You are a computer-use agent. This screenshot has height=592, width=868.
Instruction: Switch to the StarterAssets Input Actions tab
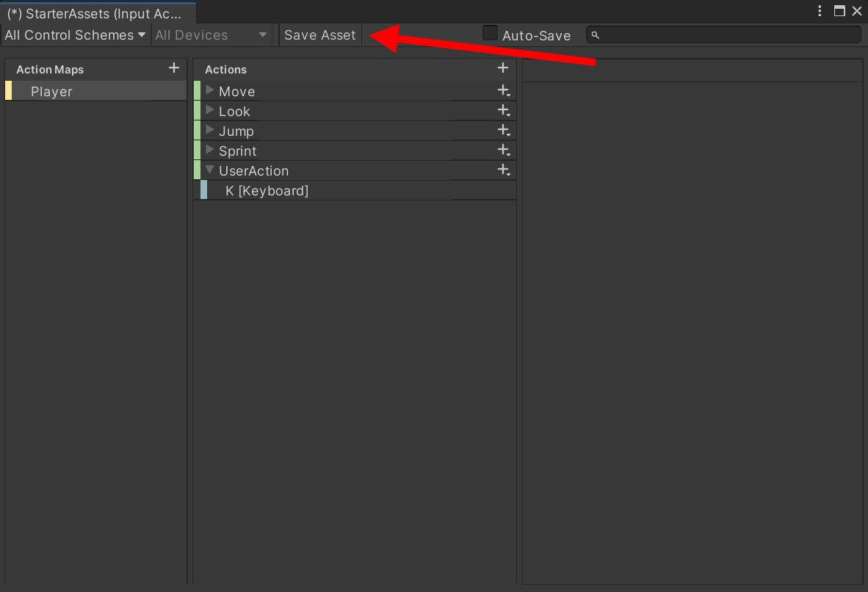tap(98, 13)
